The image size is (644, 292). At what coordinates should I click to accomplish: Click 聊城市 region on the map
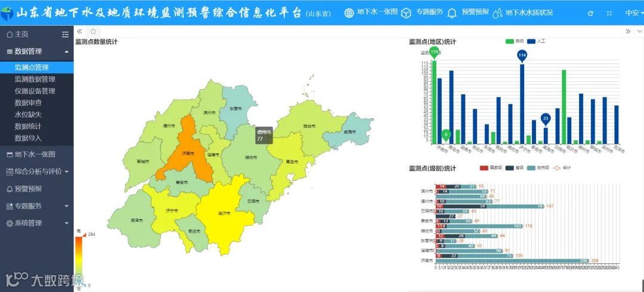(142, 161)
